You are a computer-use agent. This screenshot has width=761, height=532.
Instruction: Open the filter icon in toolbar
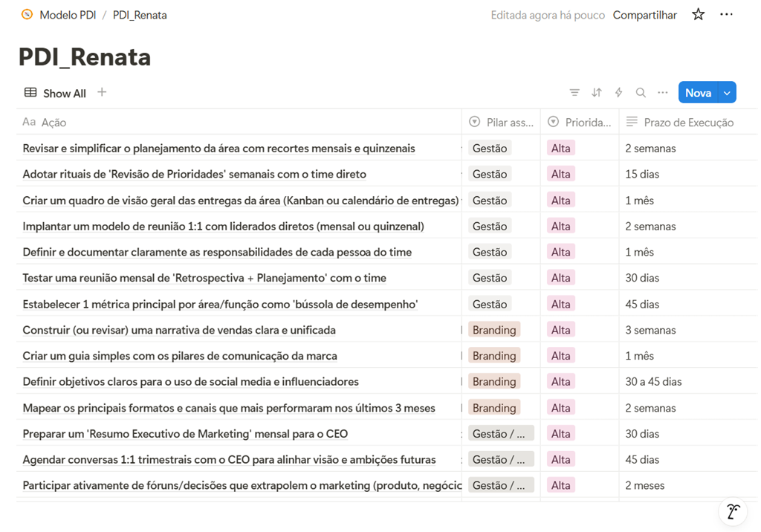point(574,92)
